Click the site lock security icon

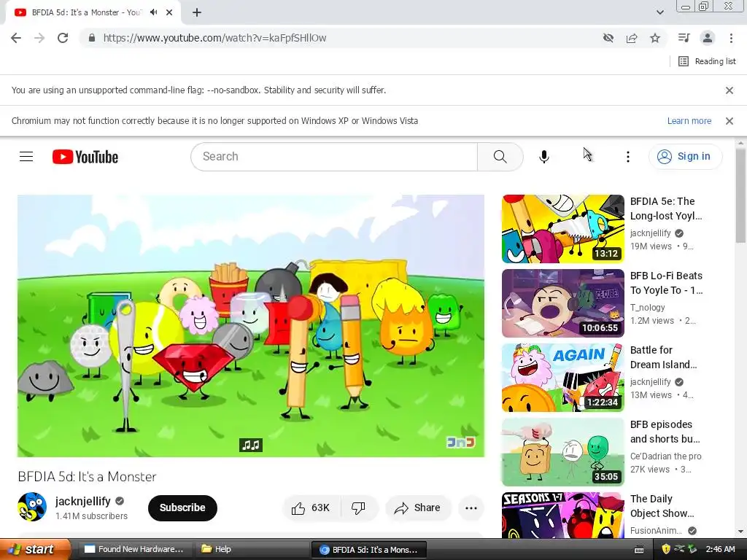coord(92,38)
